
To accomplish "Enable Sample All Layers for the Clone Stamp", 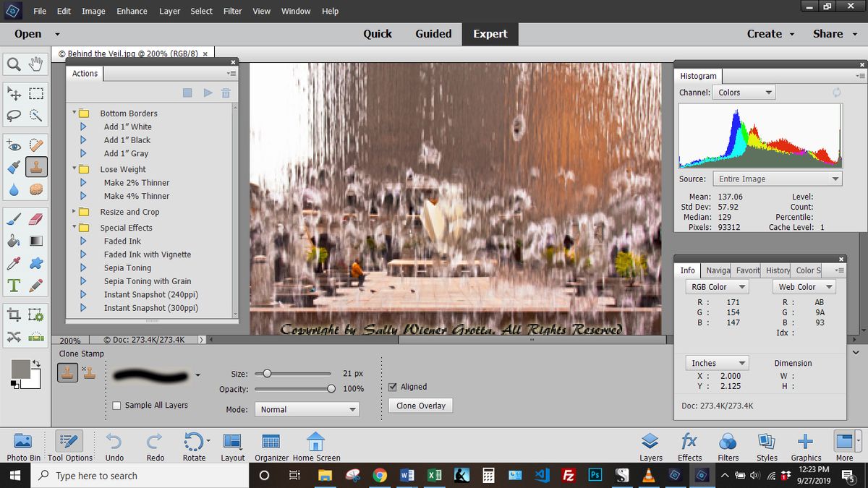I will (116, 405).
